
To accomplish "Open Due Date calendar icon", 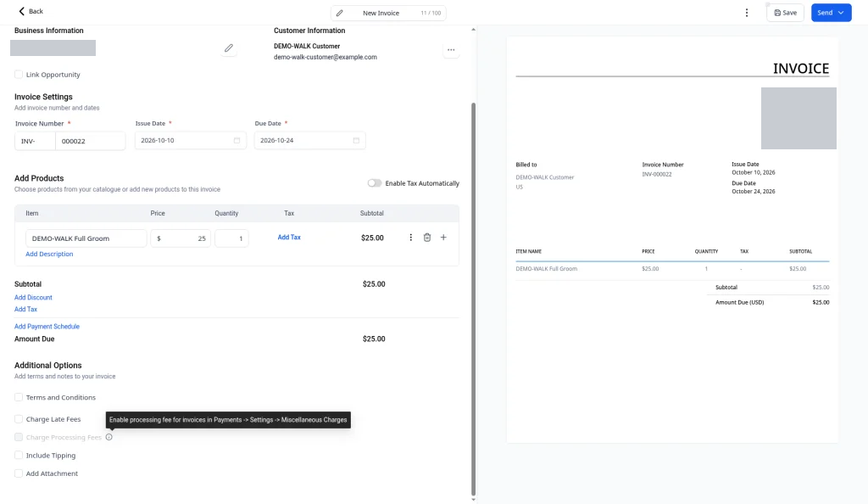I will pos(357,141).
